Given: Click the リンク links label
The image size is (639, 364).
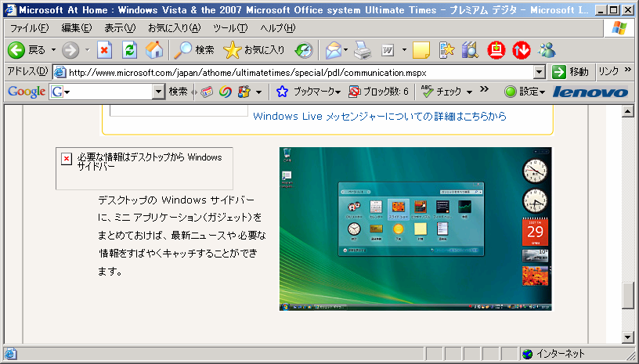Looking at the screenshot, I should (608, 72).
